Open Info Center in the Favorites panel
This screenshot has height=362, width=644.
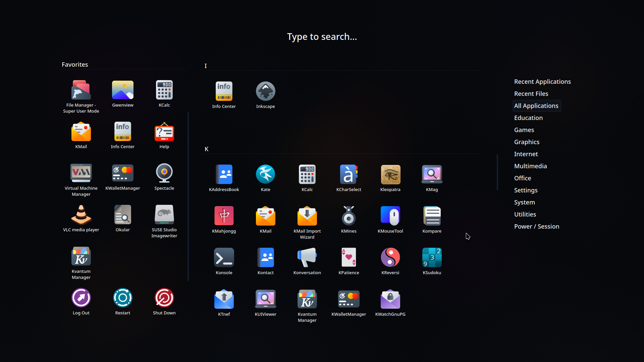(123, 135)
